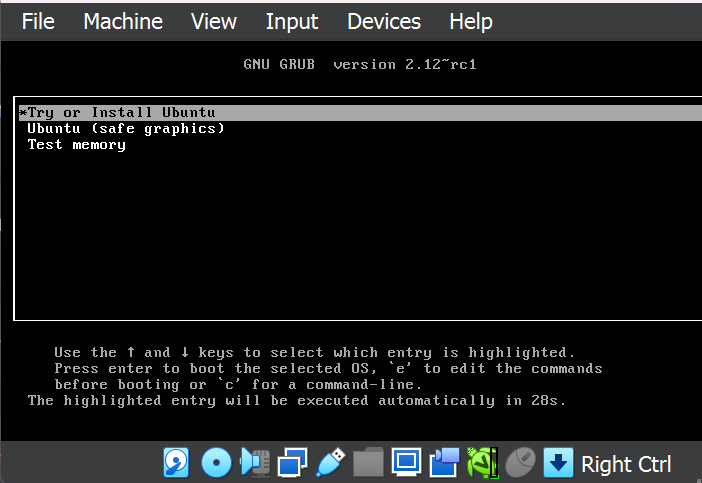Click the GNU GRUB version header text
The width and height of the screenshot is (702, 483).
tap(360, 64)
